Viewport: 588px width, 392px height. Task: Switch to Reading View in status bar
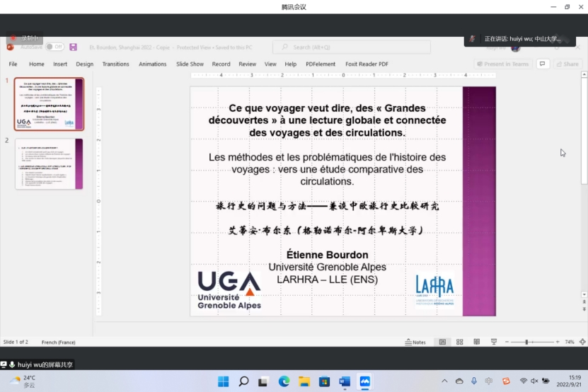(476, 342)
